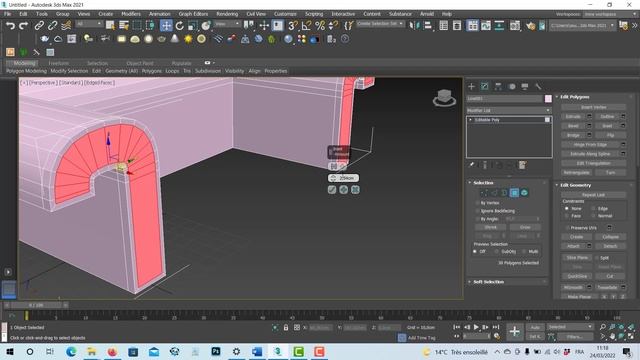
Task: Collapse the Edit Polygons rollout
Action: (x=575, y=97)
